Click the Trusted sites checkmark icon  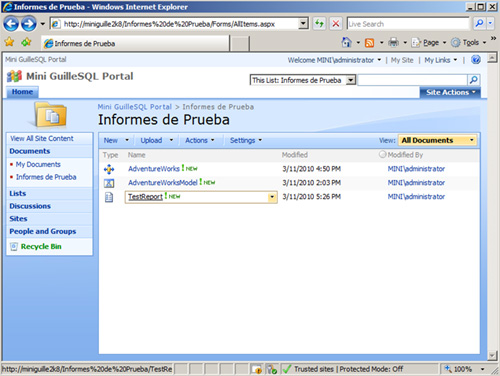[286, 369]
